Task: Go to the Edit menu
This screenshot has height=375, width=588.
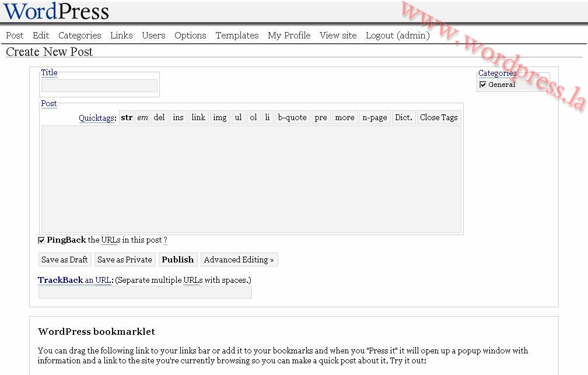Action: tap(41, 35)
